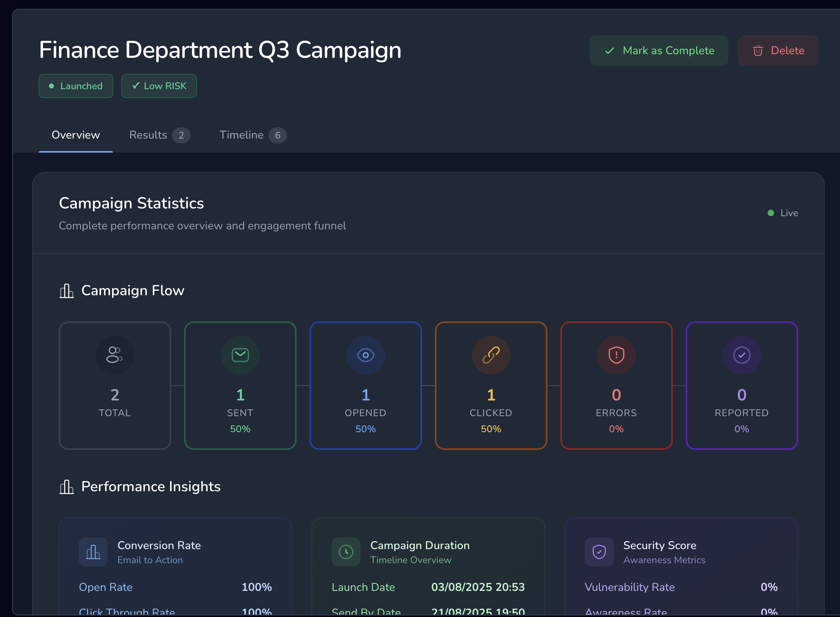
Task: Click the ERRORS 0% percentage
Action: click(617, 429)
